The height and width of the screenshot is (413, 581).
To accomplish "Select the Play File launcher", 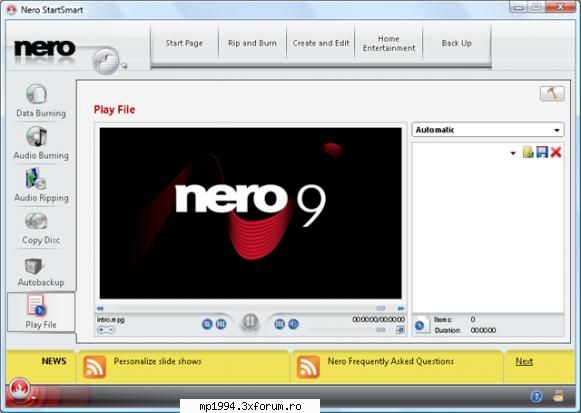I will (x=41, y=312).
